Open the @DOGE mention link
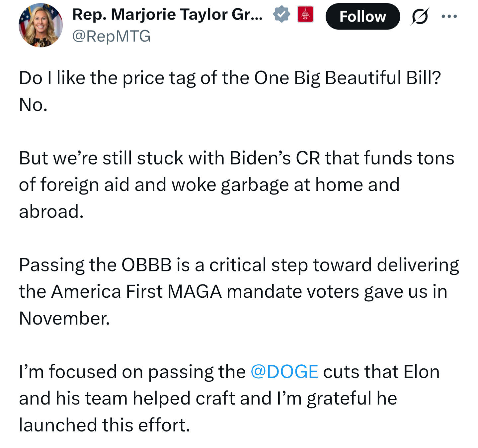478x448 pixels. coord(284,372)
